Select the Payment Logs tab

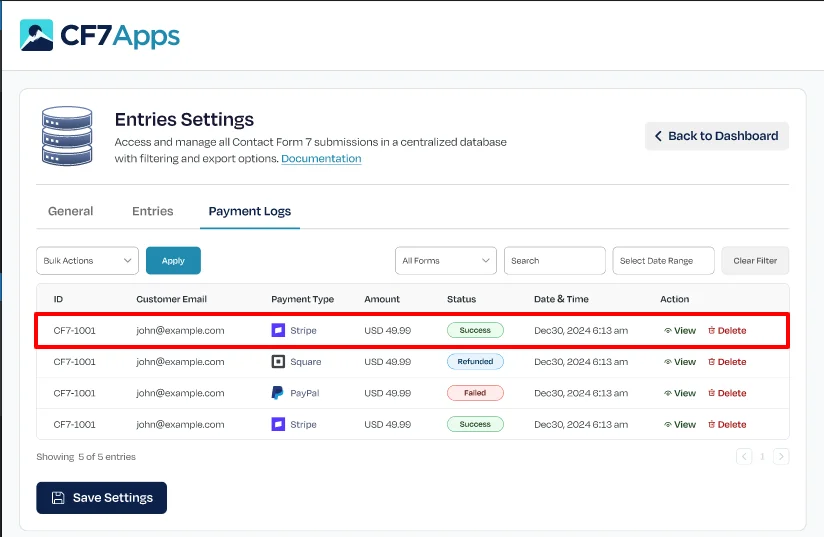[x=250, y=211]
